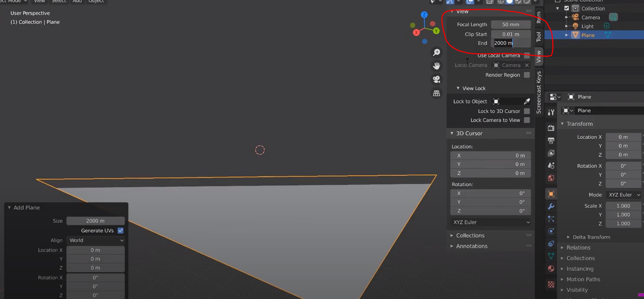Viewport: 644px width, 299px height.
Task: Click the red X axis gizmo ball
Action: [416, 32]
